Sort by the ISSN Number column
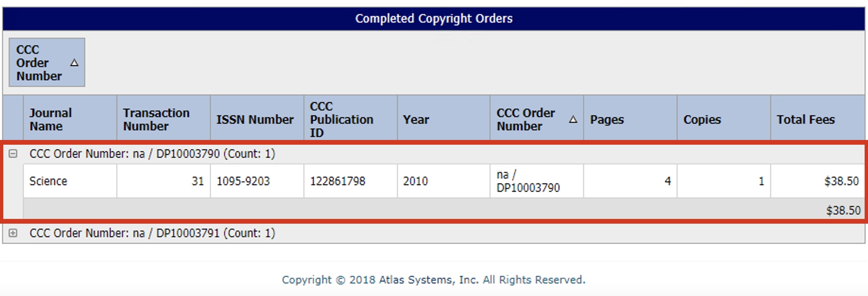Screen dimensions: 868x296 (256, 119)
